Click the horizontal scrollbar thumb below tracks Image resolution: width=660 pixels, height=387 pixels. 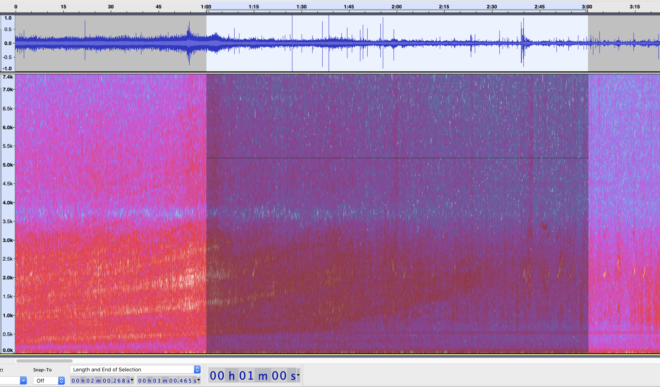pyautogui.click(x=44, y=361)
